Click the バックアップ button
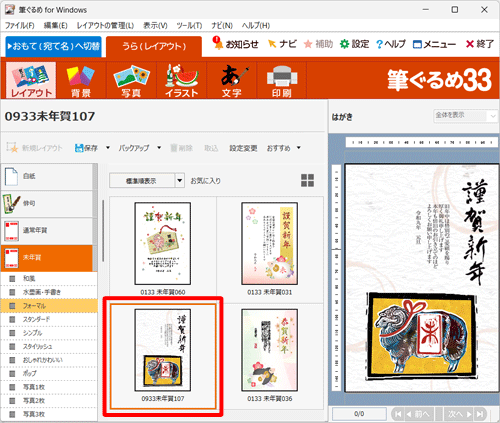The height and width of the screenshot is (423, 500). click(134, 148)
